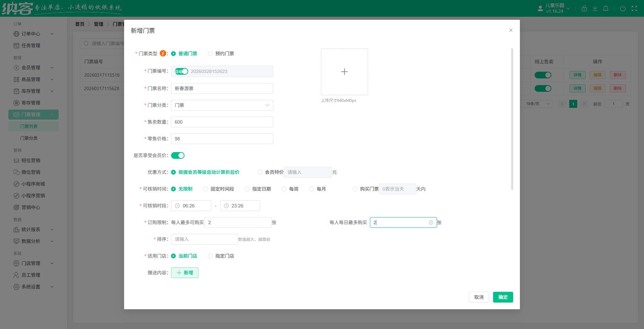Click the lock screen icon
This screenshot has height=329, width=644.
(584, 8)
